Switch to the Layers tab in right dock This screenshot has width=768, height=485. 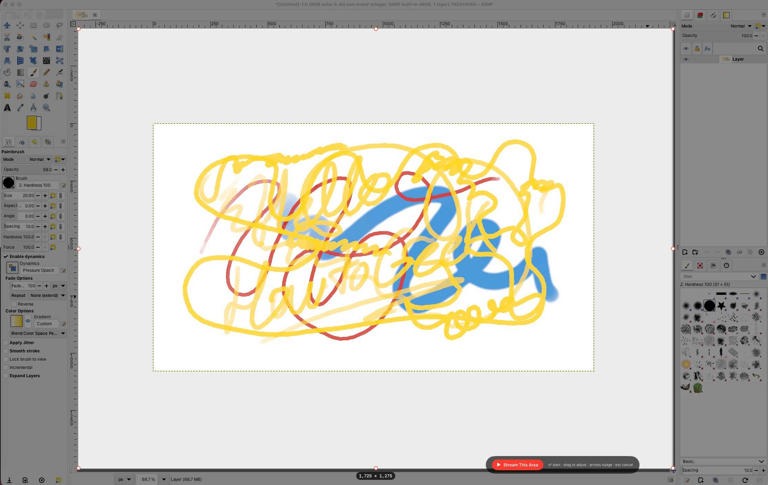point(687,15)
